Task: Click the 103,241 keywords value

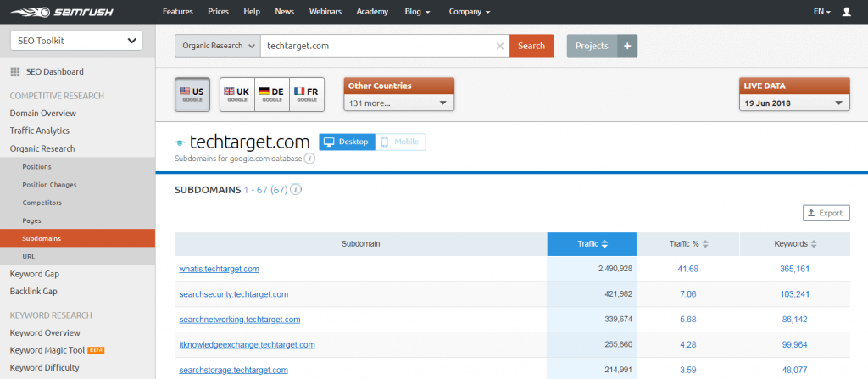Action: click(x=794, y=294)
